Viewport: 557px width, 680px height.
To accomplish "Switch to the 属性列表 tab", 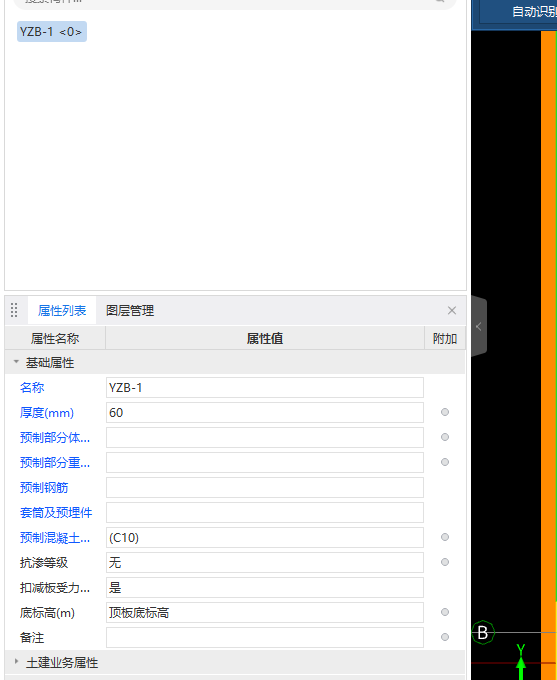I will 62,311.
